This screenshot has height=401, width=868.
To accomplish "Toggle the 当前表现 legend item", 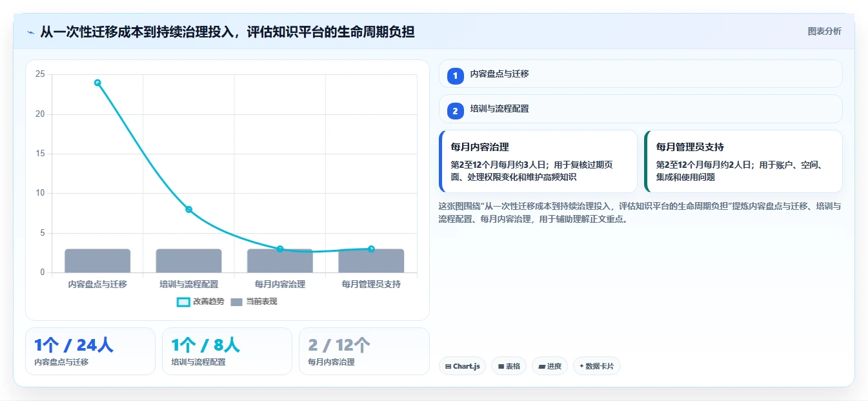I will (254, 302).
